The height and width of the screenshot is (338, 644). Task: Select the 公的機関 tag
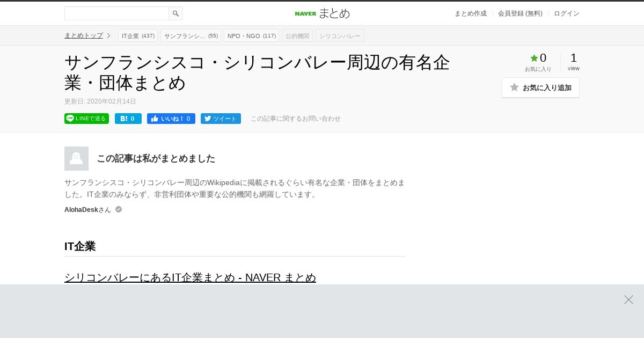[297, 36]
